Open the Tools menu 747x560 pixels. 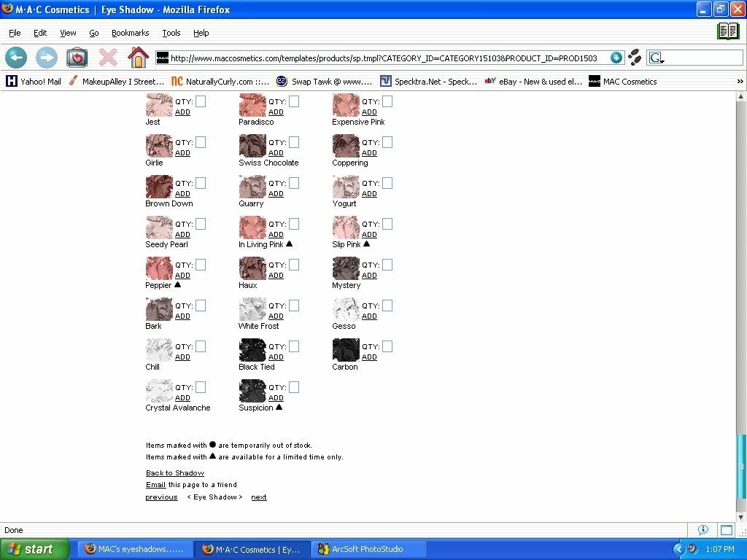pyautogui.click(x=171, y=33)
